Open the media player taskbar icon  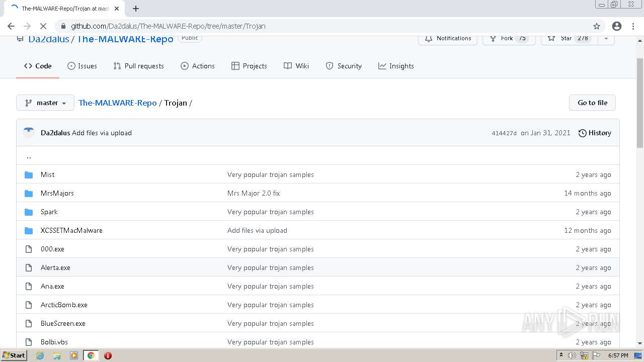pyautogui.click(x=74, y=355)
